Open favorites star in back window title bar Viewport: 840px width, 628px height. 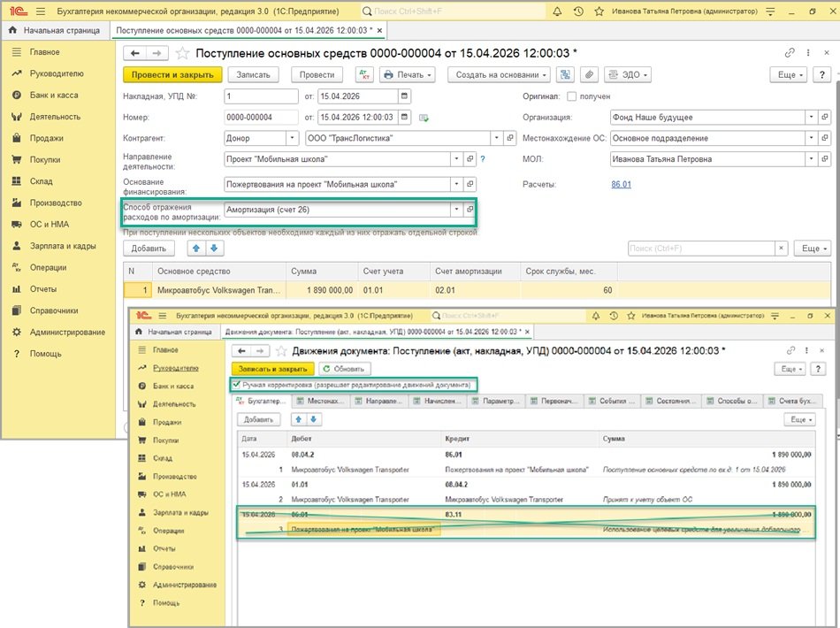tap(599, 11)
